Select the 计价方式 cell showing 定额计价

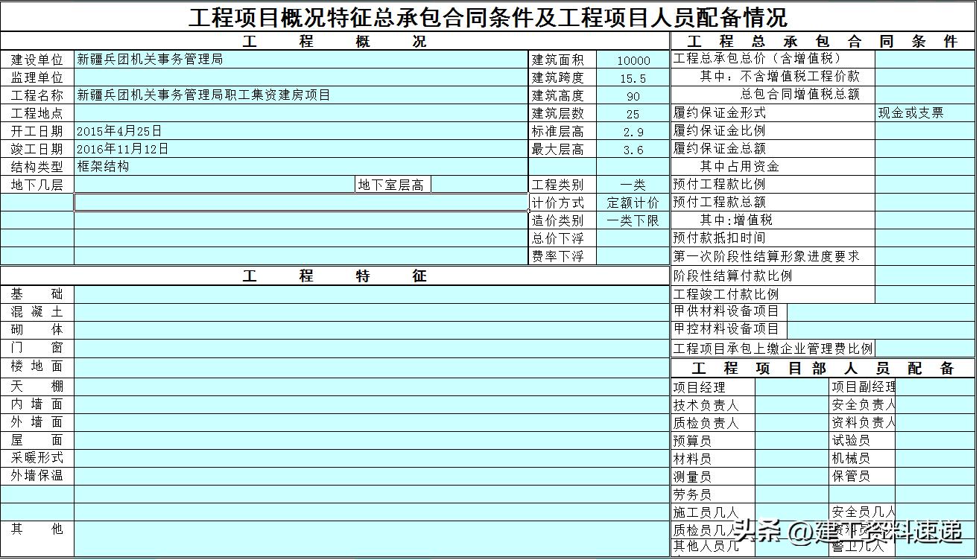(x=633, y=203)
